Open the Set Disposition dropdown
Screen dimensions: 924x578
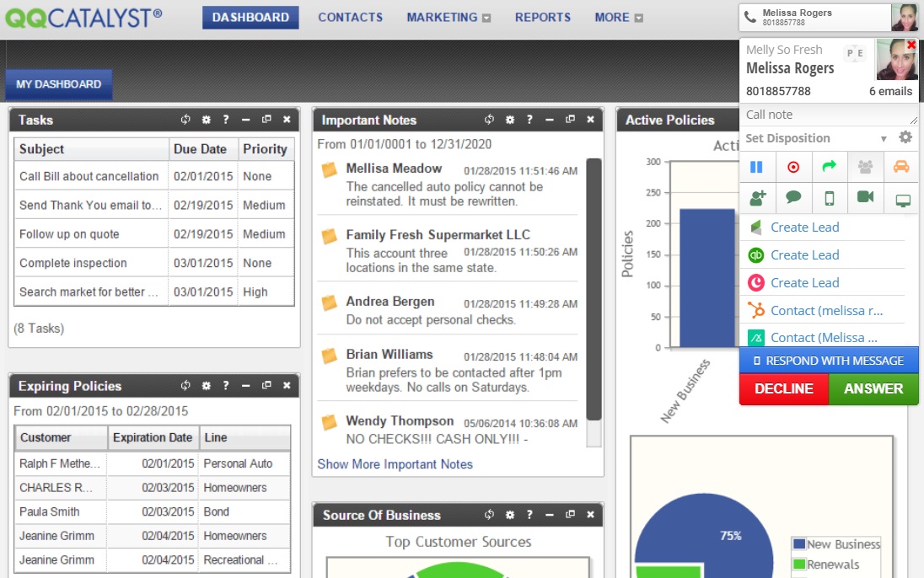pos(816,138)
